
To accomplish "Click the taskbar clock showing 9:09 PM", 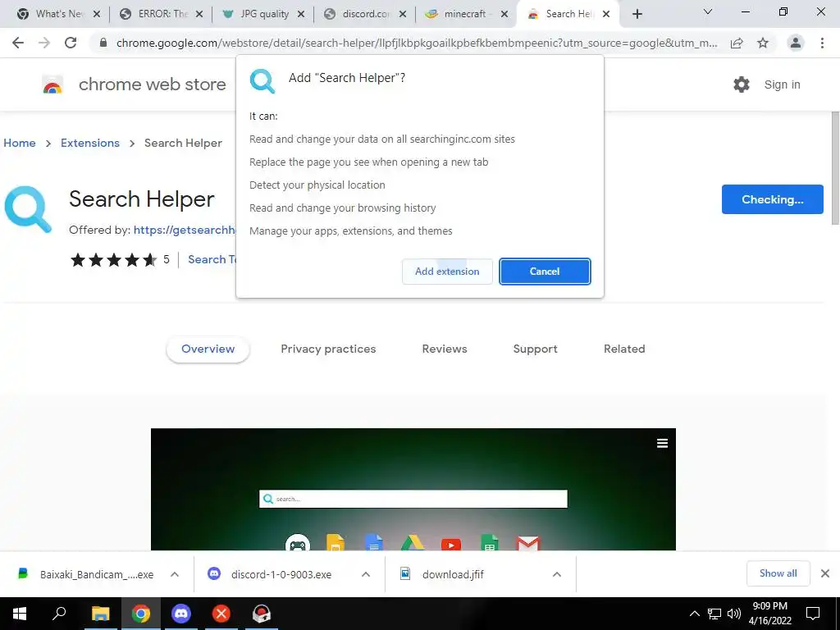I will 769,614.
